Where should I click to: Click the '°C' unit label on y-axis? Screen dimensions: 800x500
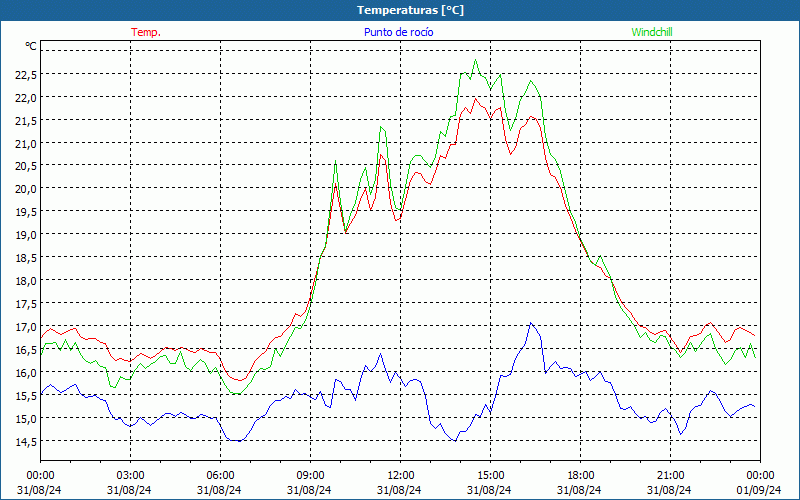[x=31, y=46]
